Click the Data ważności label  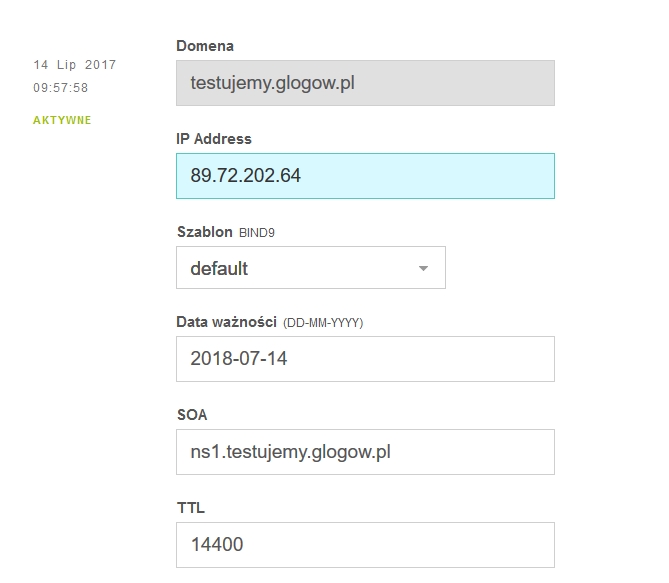[x=227, y=322]
